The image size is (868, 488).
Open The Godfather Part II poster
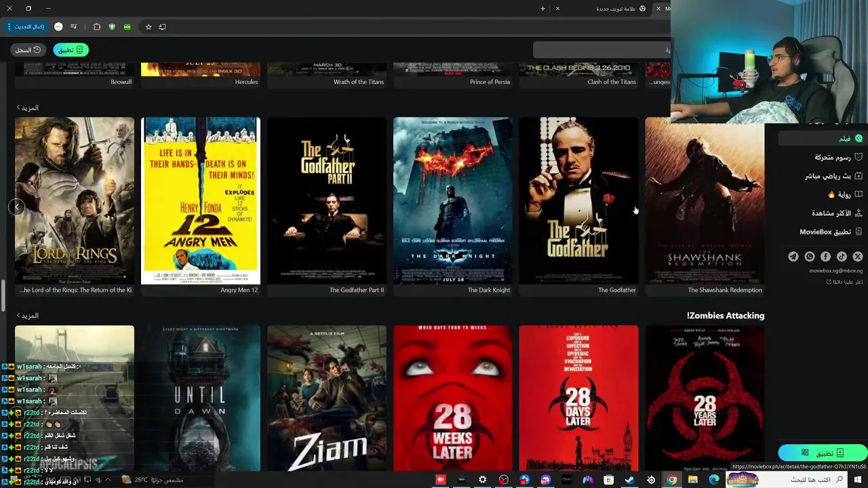tap(327, 201)
